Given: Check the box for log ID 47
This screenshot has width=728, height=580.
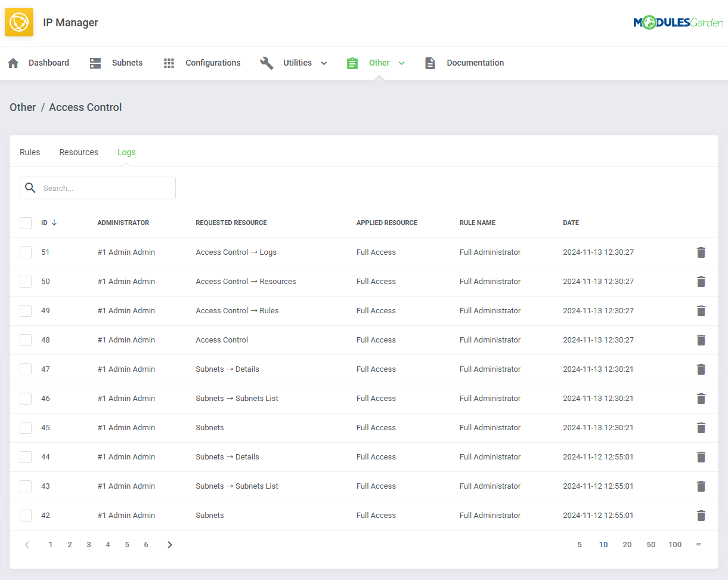Looking at the screenshot, I should (26, 369).
